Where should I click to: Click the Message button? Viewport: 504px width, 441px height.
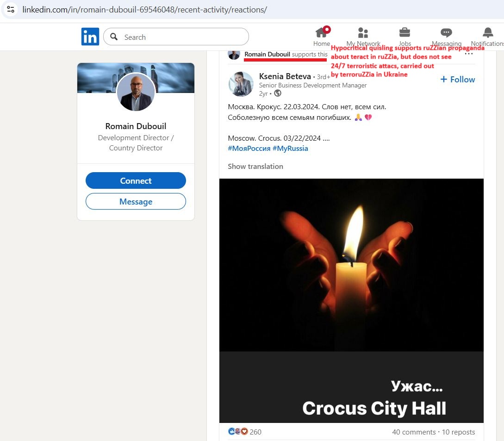pyautogui.click(x=136, y=202)
